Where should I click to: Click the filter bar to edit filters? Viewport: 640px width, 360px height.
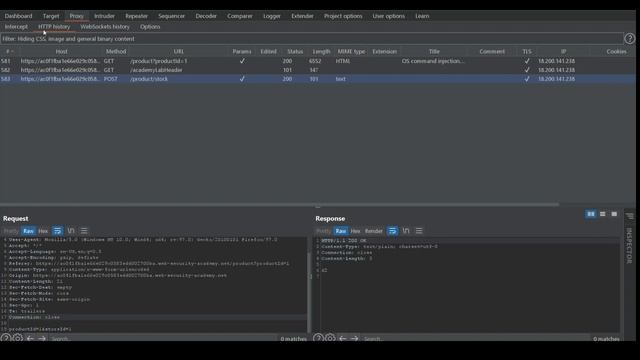pos(312,39)
